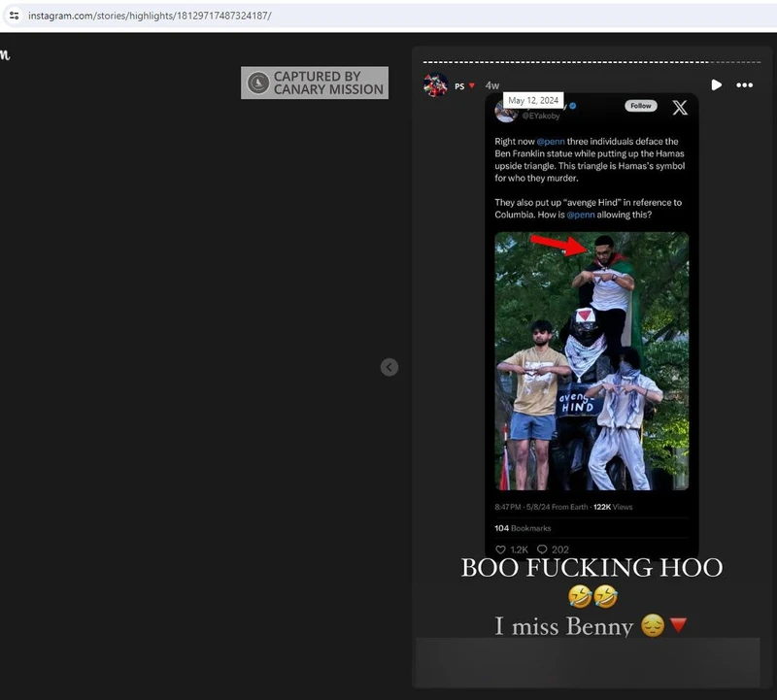Image resolution: width=777 pixels, height=700 pixels.
Task: Click the 104 Bookmarks count
Action: [x=523, y=528]
